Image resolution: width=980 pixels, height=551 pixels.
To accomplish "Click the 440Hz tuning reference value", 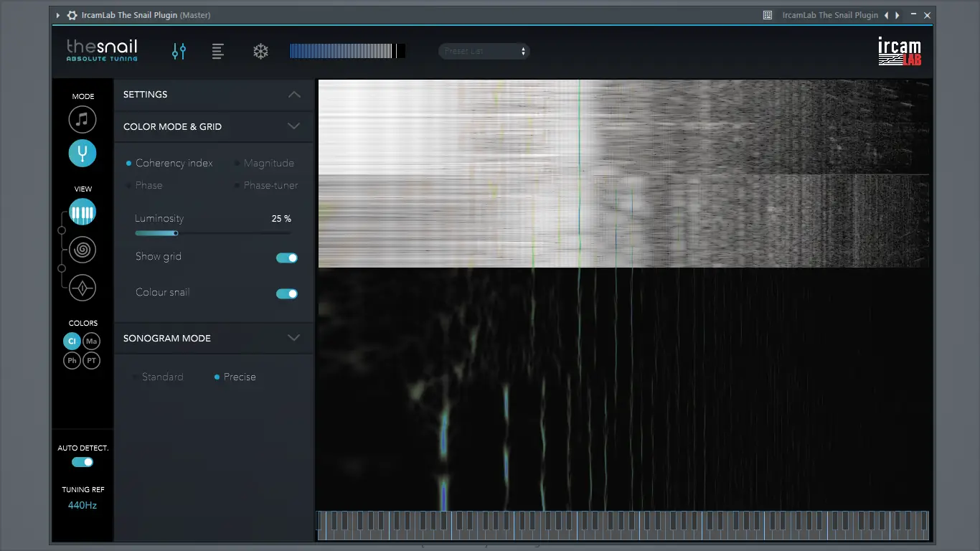I will coord(83,505).
